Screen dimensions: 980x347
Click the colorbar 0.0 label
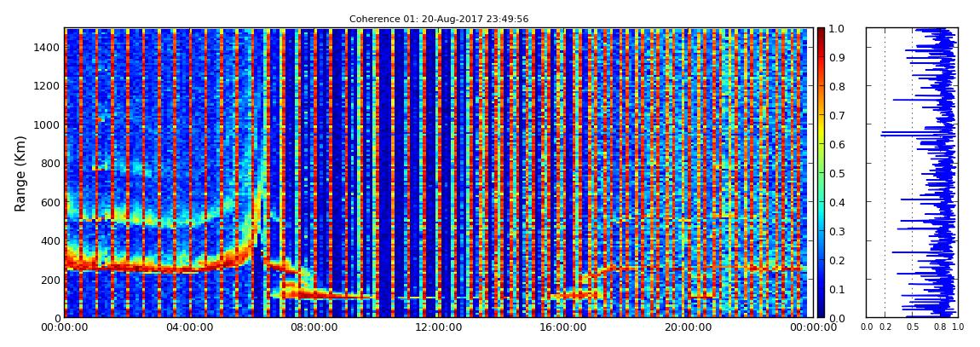pos(839,318)
